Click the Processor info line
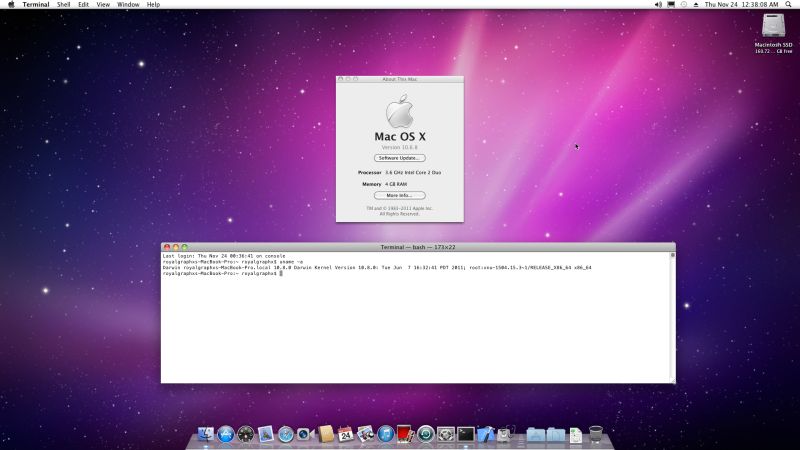 [x=399, y=172]
